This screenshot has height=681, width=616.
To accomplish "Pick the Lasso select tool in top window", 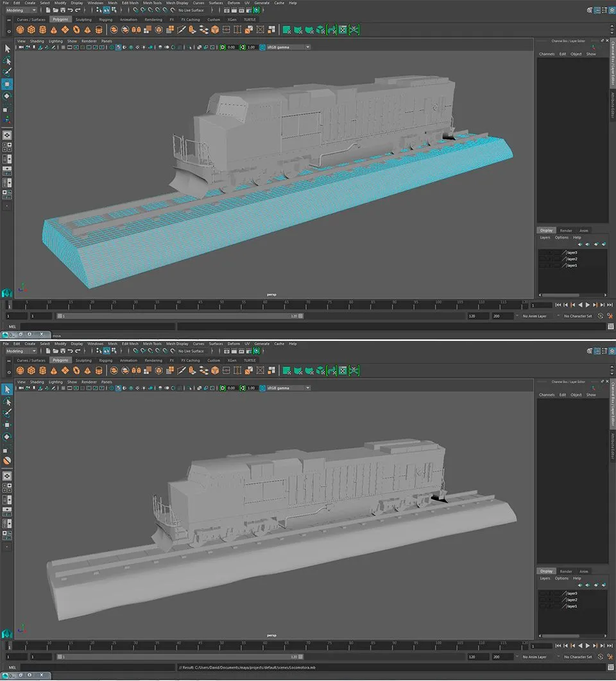I will coord(7,60).
